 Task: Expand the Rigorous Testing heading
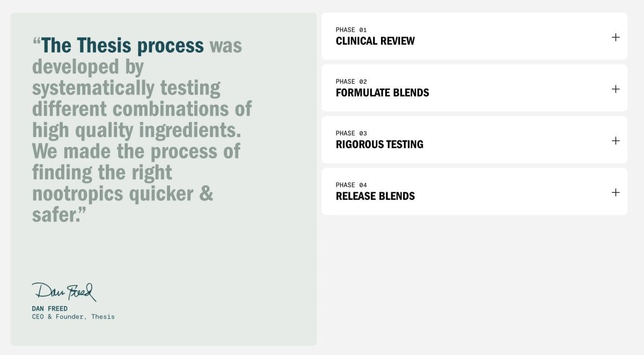(379, 144)
